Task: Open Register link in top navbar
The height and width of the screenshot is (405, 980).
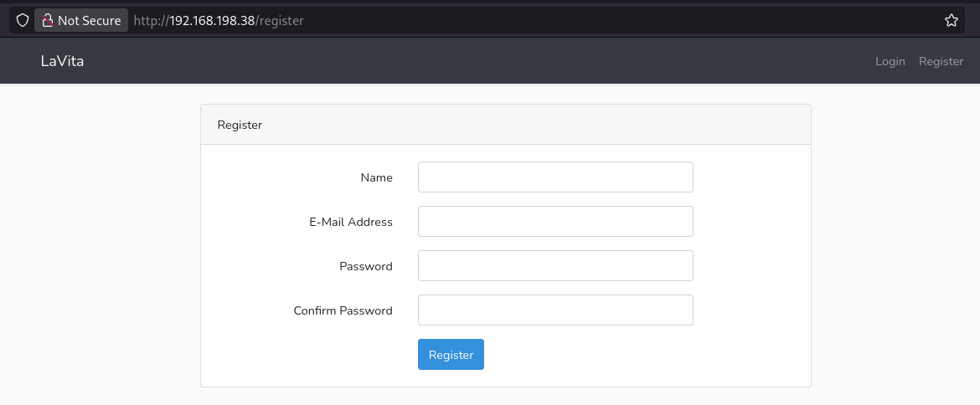Action: (941, 61)
